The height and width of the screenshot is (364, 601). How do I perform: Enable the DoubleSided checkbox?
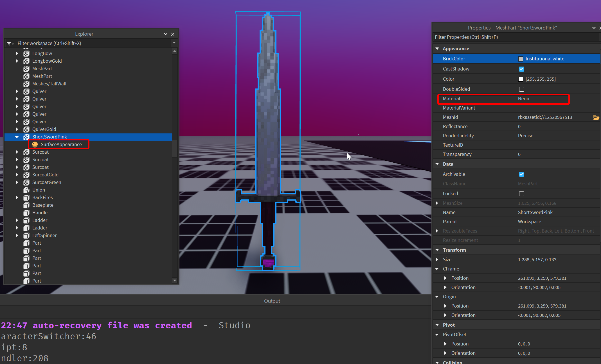coord(521,89)
